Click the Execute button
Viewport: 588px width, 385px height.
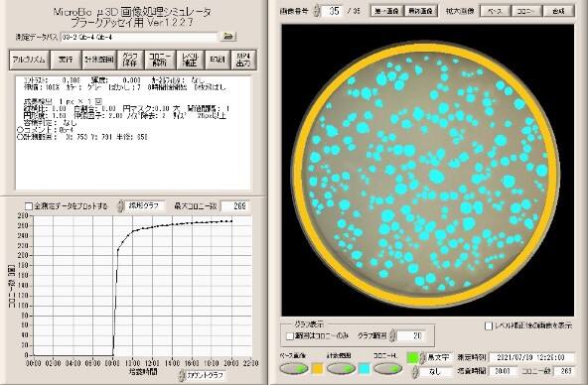tap(66, 60)
